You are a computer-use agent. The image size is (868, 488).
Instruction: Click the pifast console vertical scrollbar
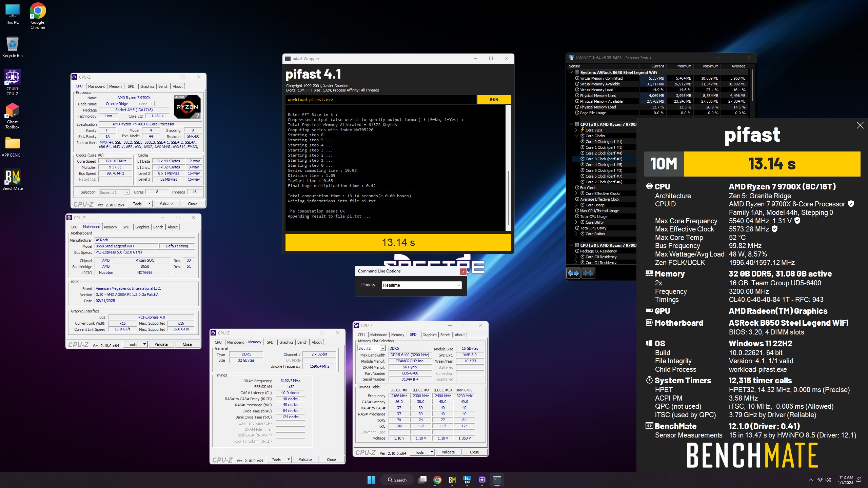[508, 198]
